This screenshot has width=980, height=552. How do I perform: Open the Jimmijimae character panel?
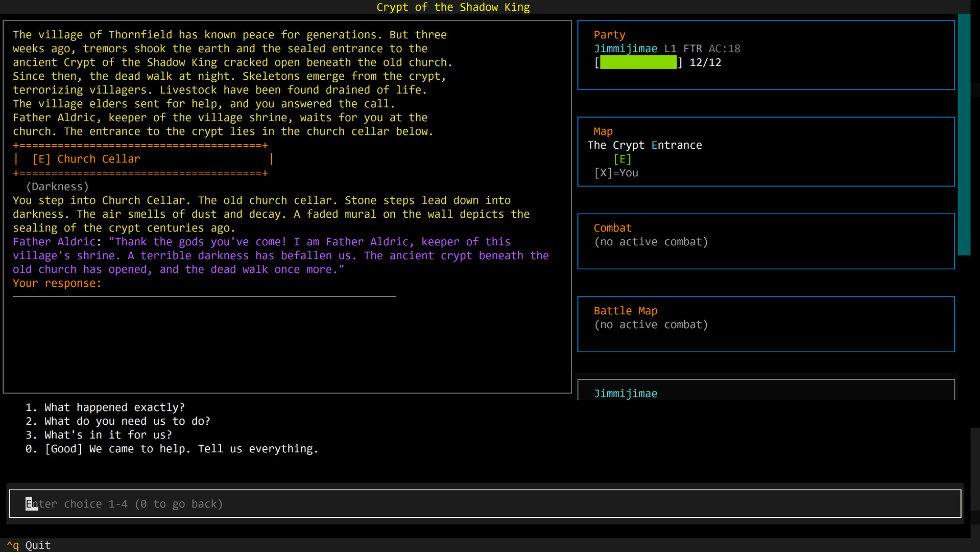(626, 393)
